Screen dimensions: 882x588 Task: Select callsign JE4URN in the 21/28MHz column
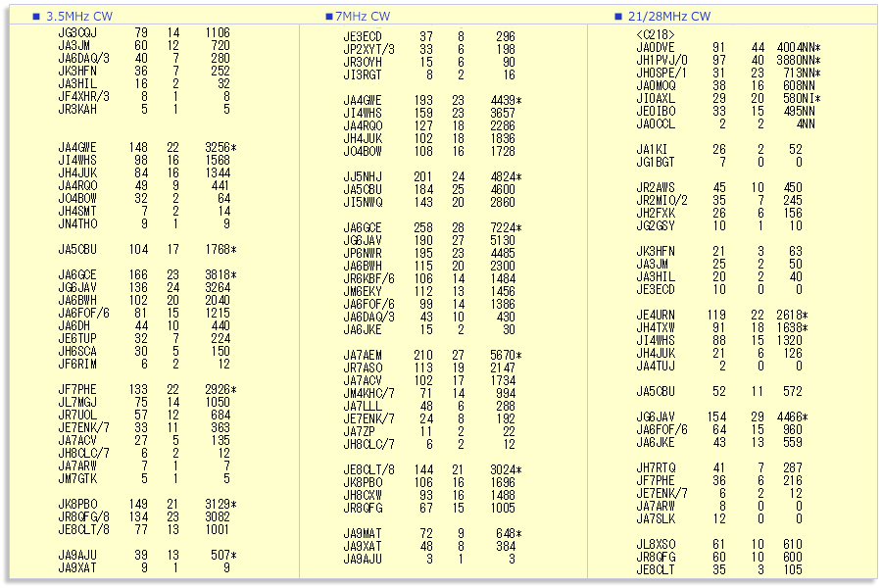pyautogui.click(x=656, y=315)
